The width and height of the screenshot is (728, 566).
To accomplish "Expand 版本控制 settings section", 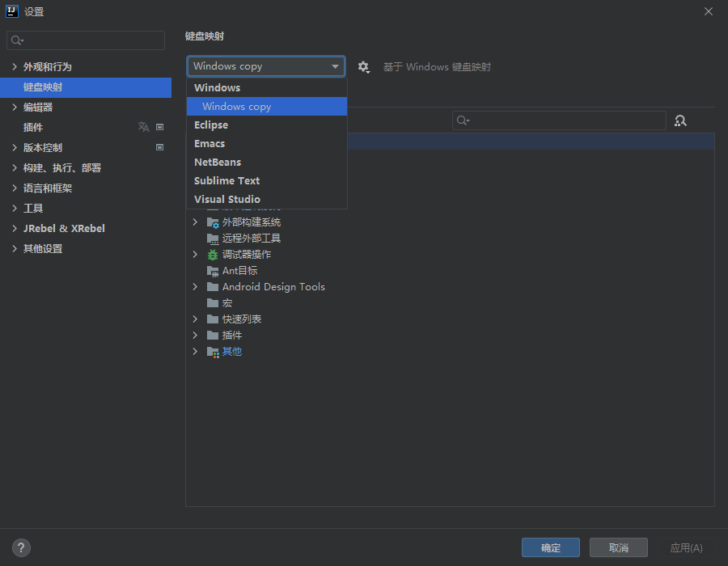I will click(15, 147).
